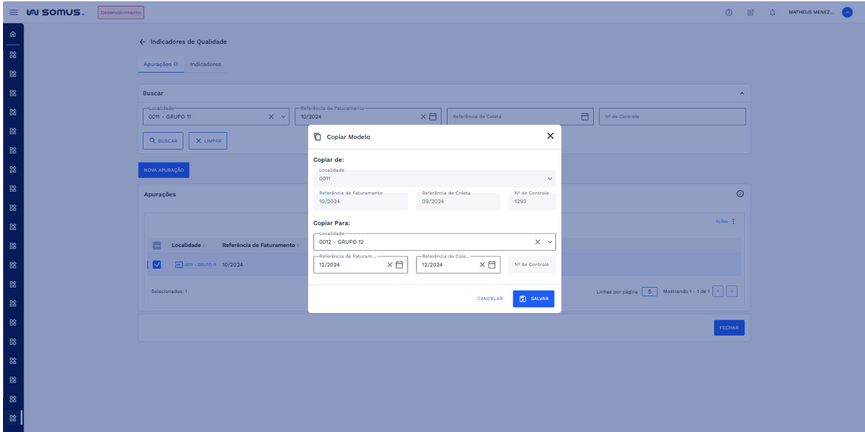Open the notifications bell
Screen dimensions: 865x432
click(772, 12)
